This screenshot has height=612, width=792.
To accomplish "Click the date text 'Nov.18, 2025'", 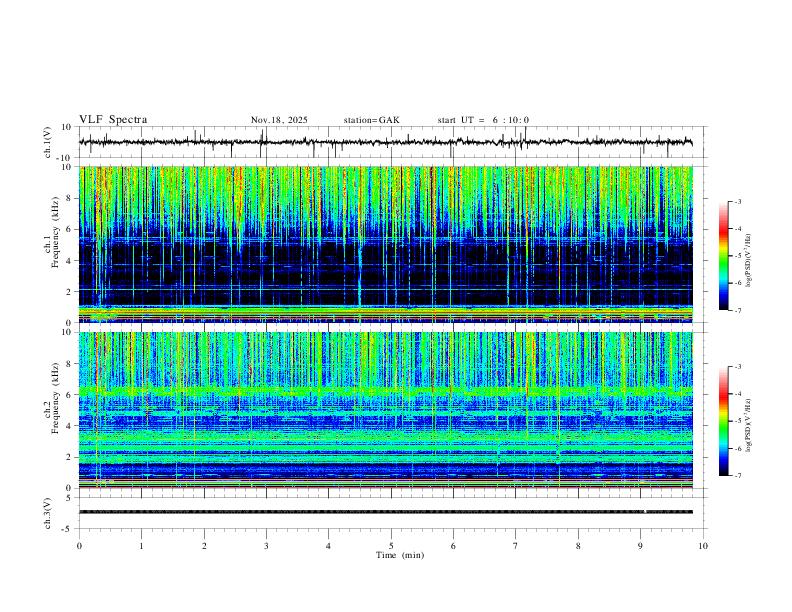I will point(279,120).
